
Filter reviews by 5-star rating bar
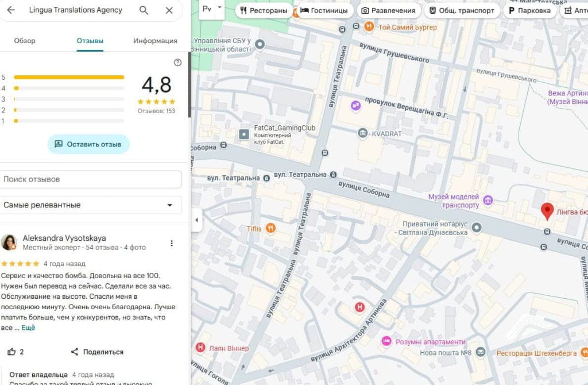(69, 78)
